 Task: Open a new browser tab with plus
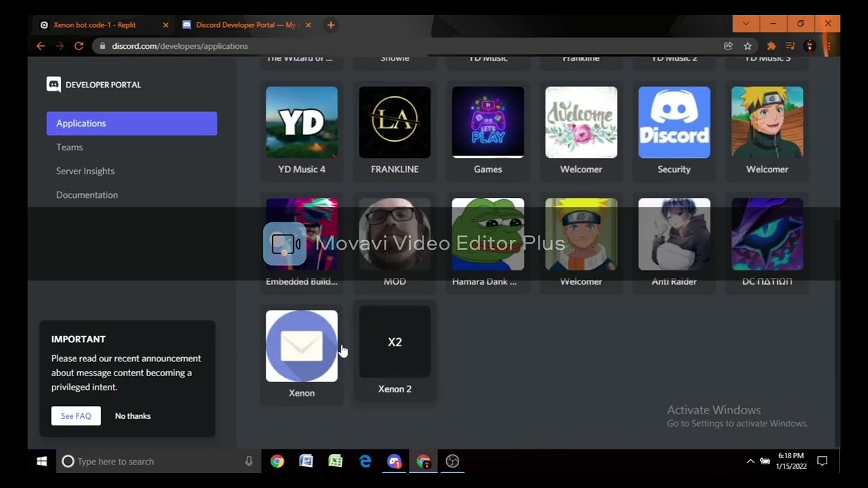(331, 25)
